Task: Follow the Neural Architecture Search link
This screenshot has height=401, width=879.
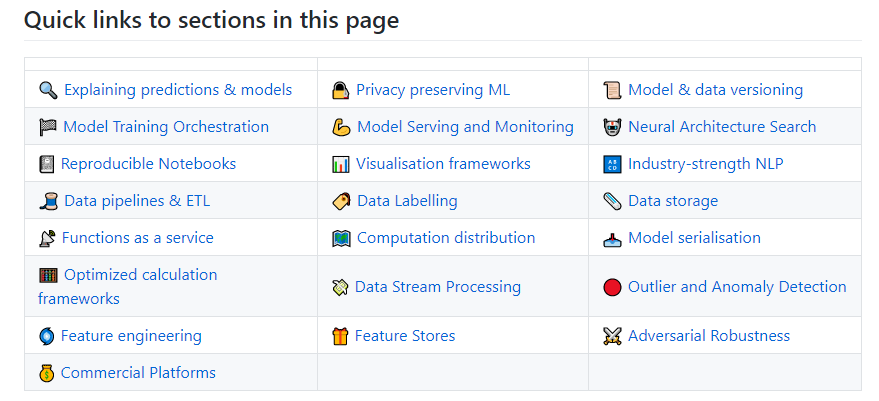Action: click(x=722, y=127)
